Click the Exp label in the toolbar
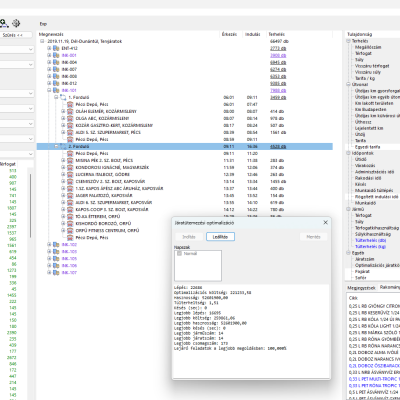This screenshot has width=400, height=400. [43, 24]
